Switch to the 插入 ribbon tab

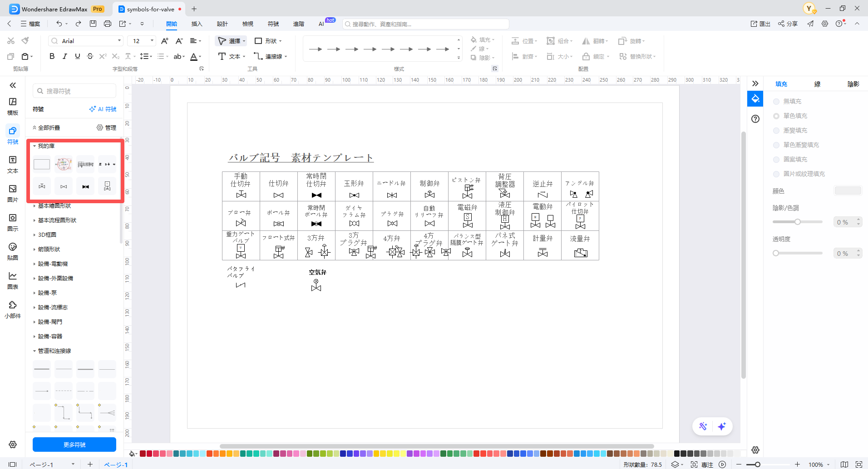coord(197,24)
